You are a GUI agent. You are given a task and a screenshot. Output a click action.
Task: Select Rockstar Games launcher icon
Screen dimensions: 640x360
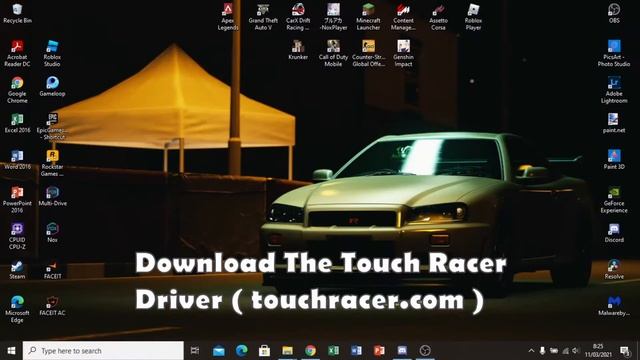52,163
